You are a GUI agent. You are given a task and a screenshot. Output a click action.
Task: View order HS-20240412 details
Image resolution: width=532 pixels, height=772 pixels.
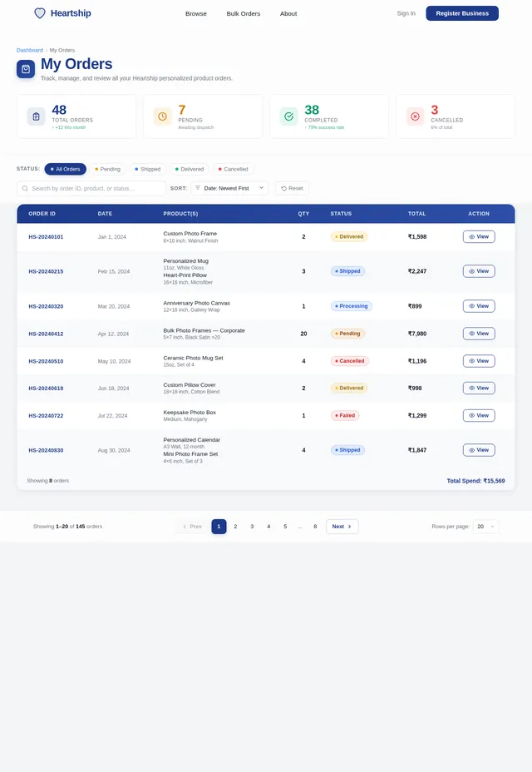point(479,334)
